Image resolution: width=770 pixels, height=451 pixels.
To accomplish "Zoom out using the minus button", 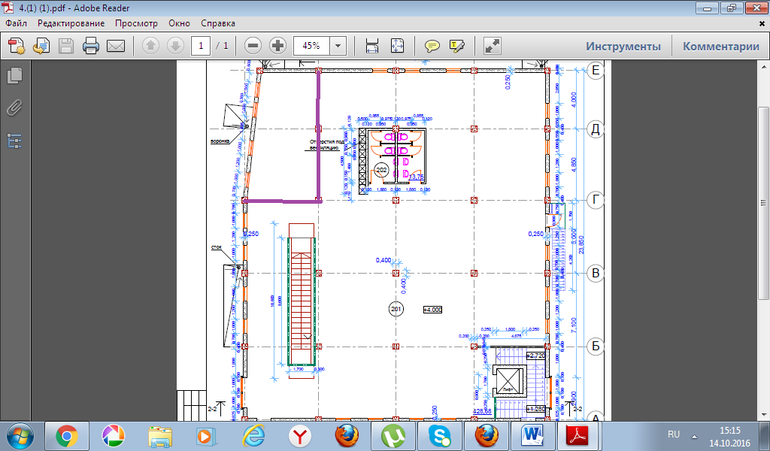I will pyautogui.click(x=253, y=46).
